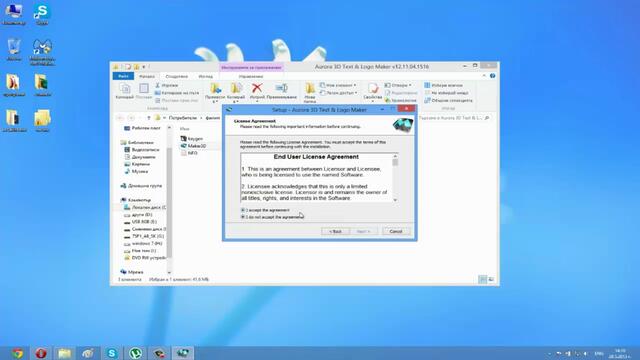Viewport: 640px width, 360px height.
Task: Select Локален диск (C:) in navigation pane
Action: click(145, 207)
